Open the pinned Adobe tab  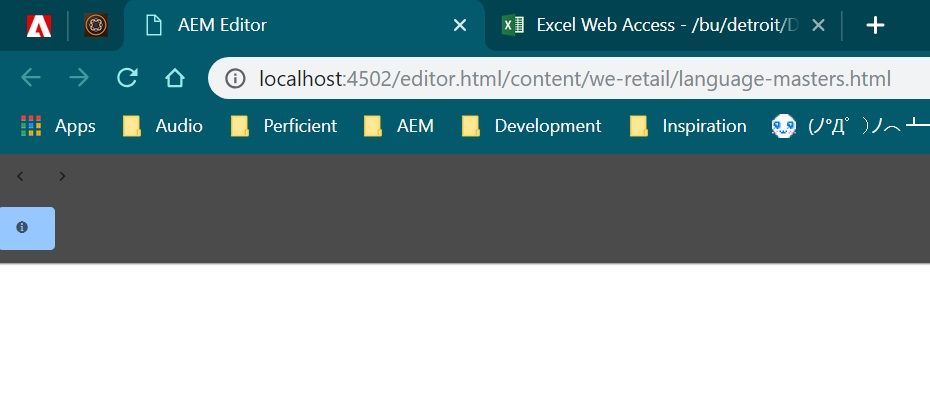click(39, 25)
